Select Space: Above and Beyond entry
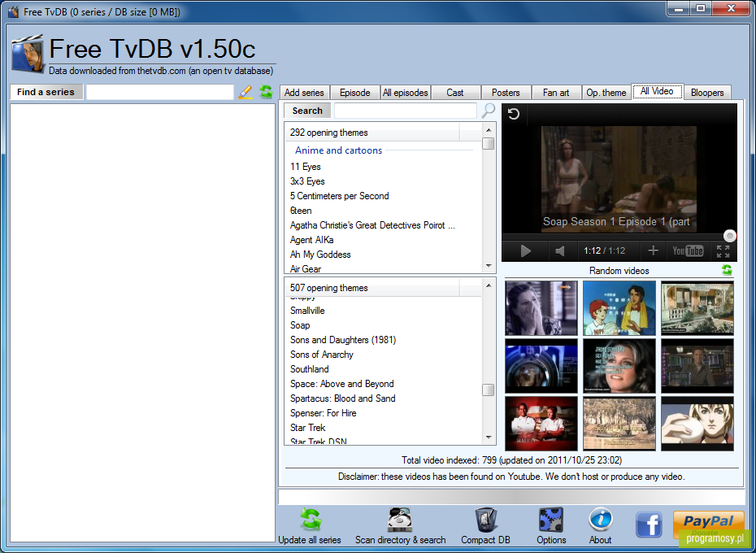Viewport: 756px width, 553px height. point(342,384)
